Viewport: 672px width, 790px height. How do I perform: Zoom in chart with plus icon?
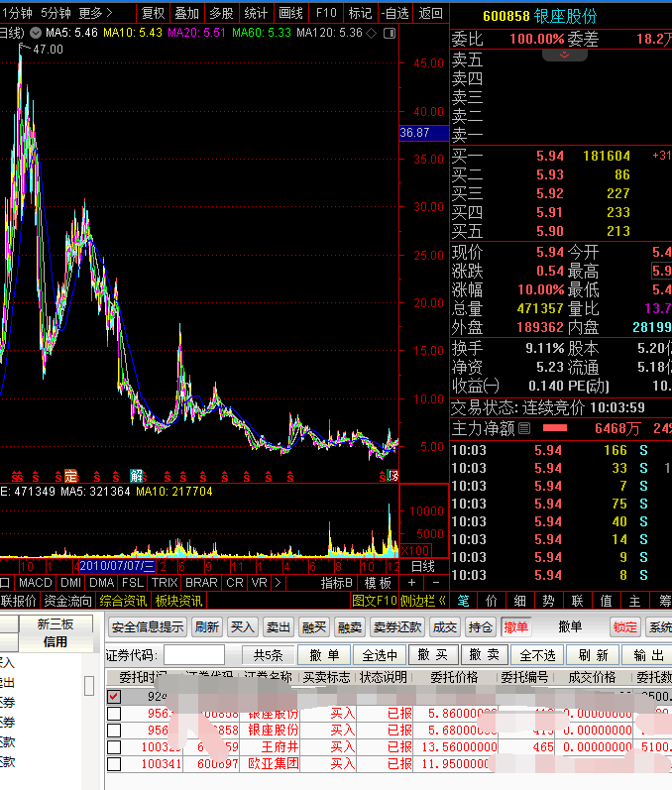pos(411,583)
